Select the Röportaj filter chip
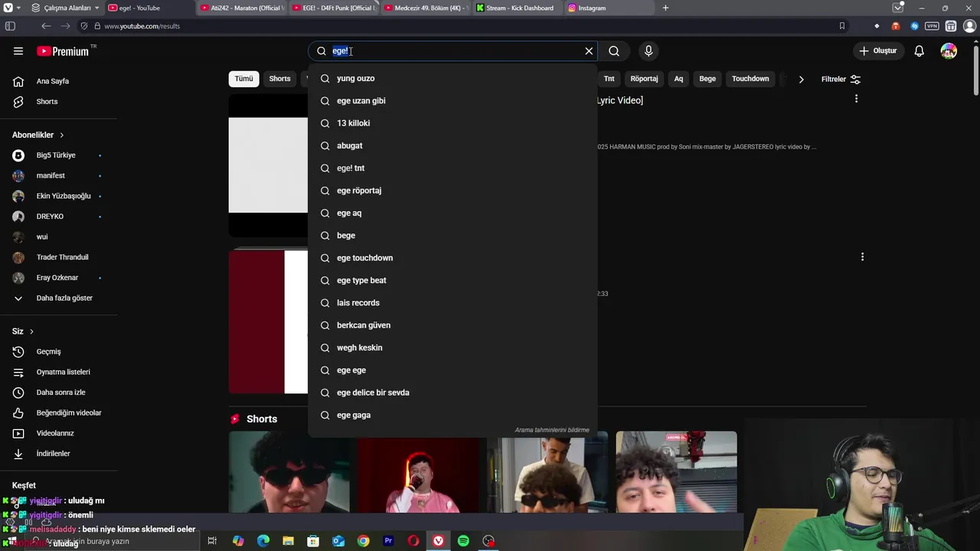The width and height of the screenshot is (980, 551). point(644,79)
